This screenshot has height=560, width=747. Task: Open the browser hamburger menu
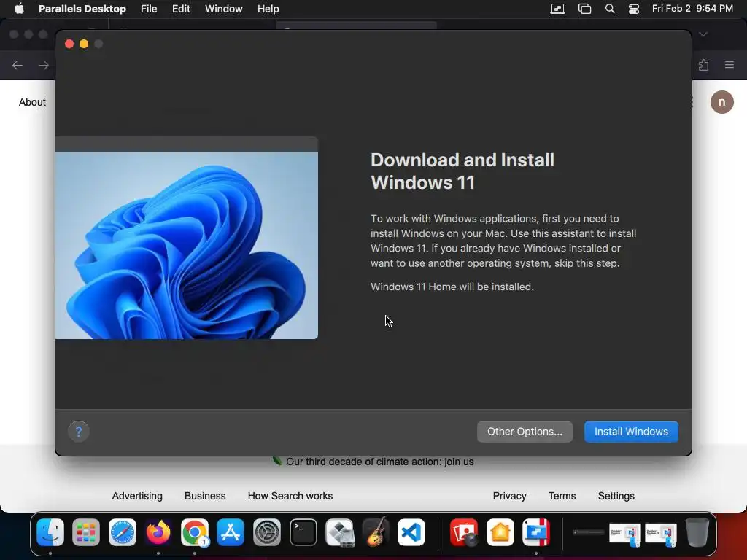[729, 65]
